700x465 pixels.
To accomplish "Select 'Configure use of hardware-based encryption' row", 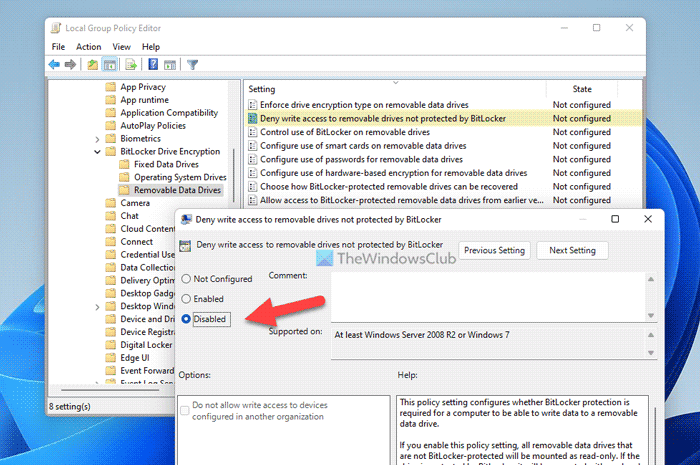I will tap(444, 173).
